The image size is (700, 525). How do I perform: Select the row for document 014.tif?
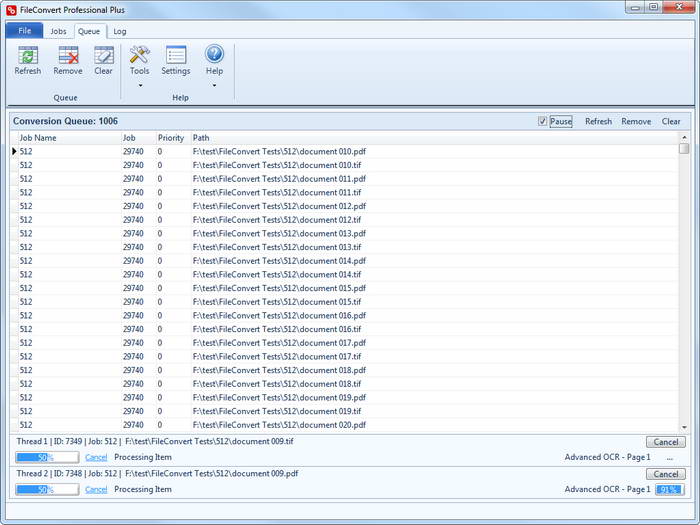tap(344, 275)
